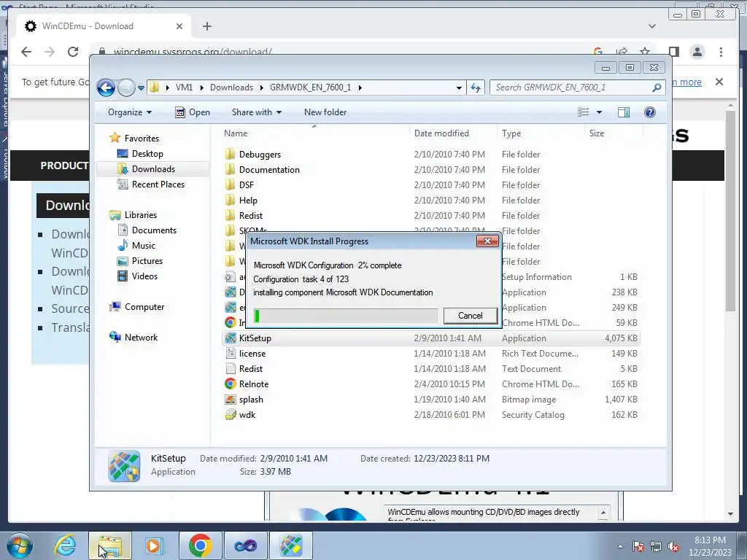The image size is (747, 560).
Task: Bookmark page with Chrome star icon
Action: [x=645, y=52]
